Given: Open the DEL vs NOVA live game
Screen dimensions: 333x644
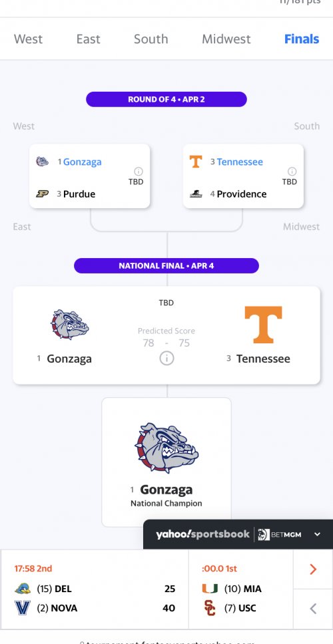Looking at the screenshot, I should click(95, 589).
